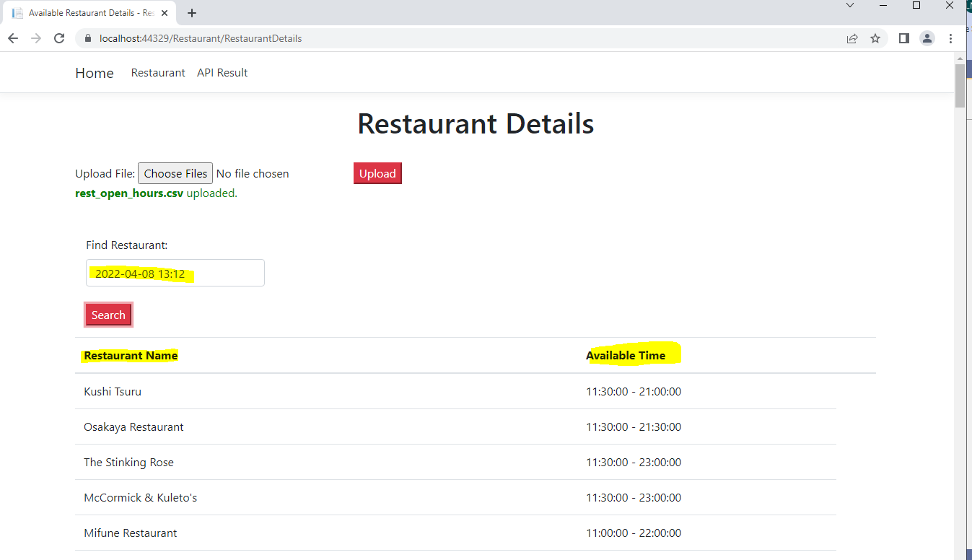Click the page vertical scrollbar thumb
The height and width of the screenshot is (560, 972).
pos(960,86)
